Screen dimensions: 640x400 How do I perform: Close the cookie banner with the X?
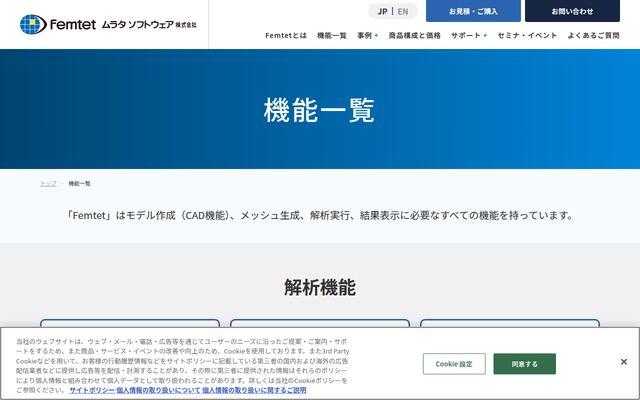623,362
